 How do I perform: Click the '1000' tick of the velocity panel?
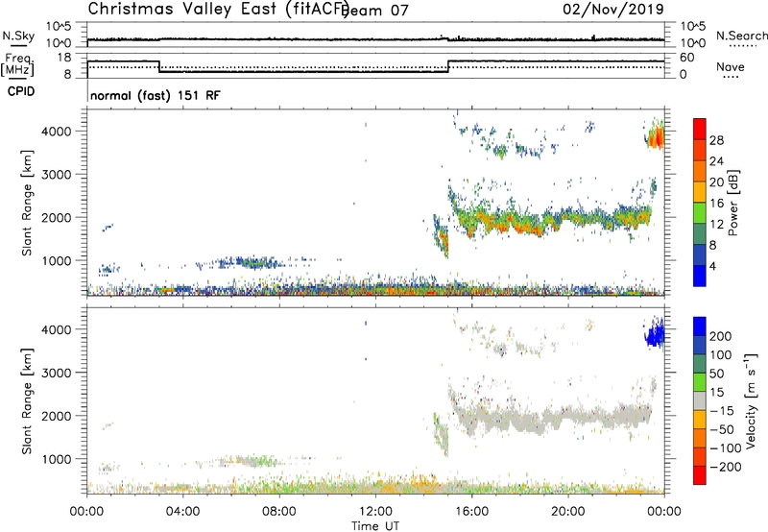point(58,459)
